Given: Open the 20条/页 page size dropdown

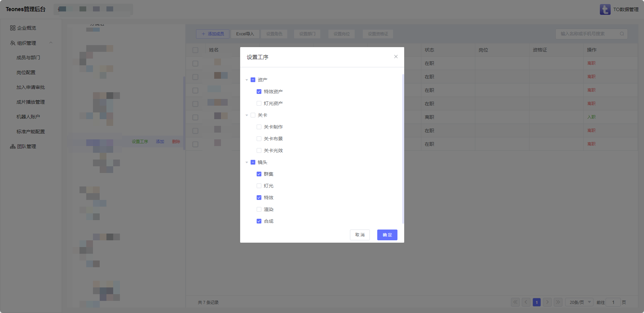Looking at the screenshot, I should [579, 302].
